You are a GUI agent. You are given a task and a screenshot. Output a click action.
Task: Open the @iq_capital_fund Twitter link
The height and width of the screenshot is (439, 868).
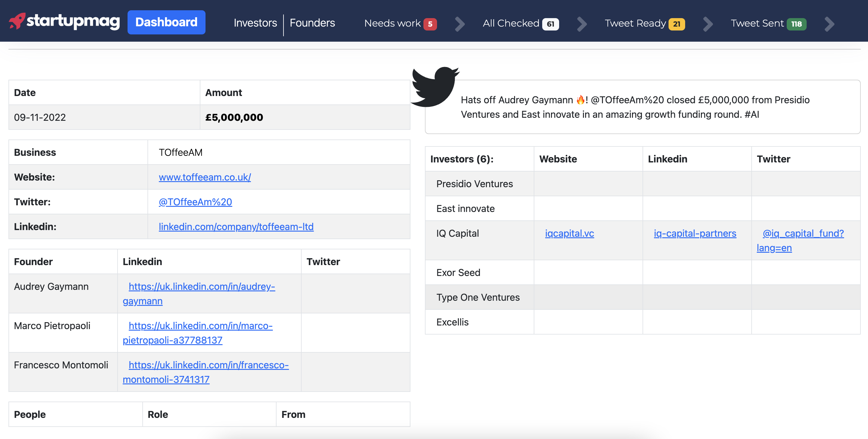coord(800,240)
